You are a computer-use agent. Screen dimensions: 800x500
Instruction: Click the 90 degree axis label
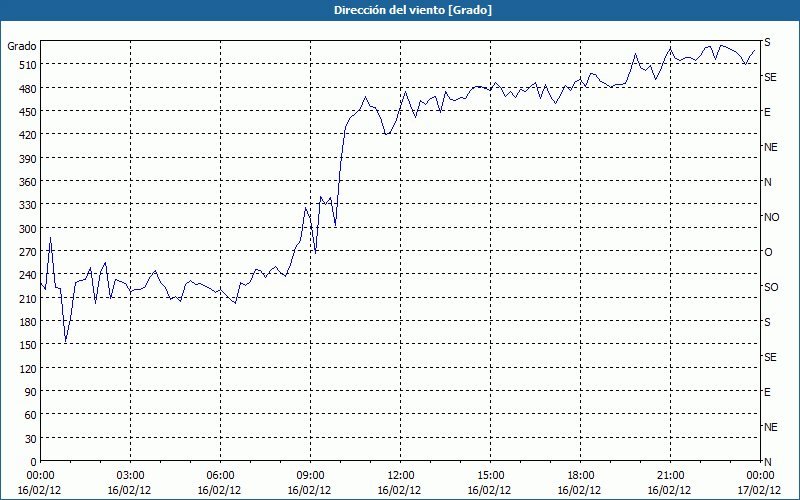point(31,392)
